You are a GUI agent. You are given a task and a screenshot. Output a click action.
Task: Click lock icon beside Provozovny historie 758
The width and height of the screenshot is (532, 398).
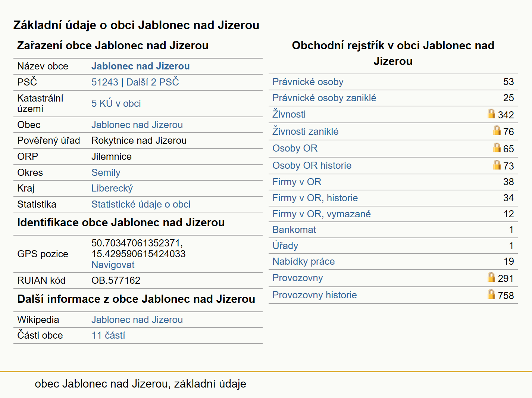tap(491, 294)
